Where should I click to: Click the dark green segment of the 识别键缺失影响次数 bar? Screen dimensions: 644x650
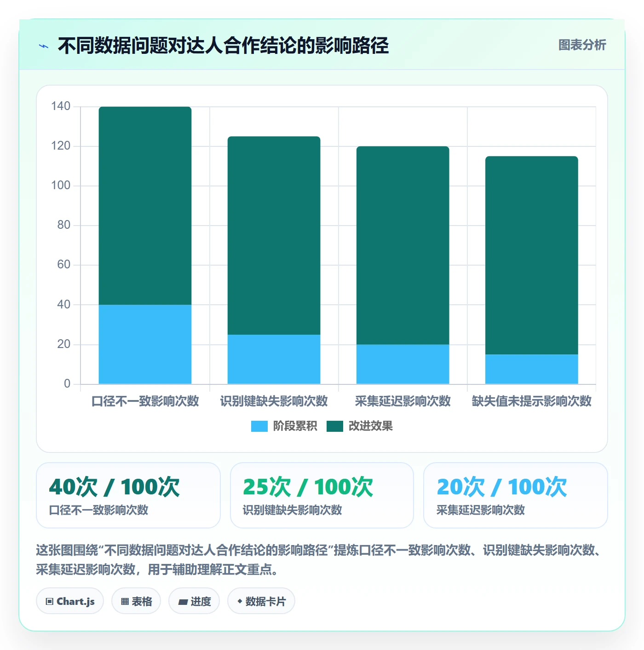click(274, 236)
